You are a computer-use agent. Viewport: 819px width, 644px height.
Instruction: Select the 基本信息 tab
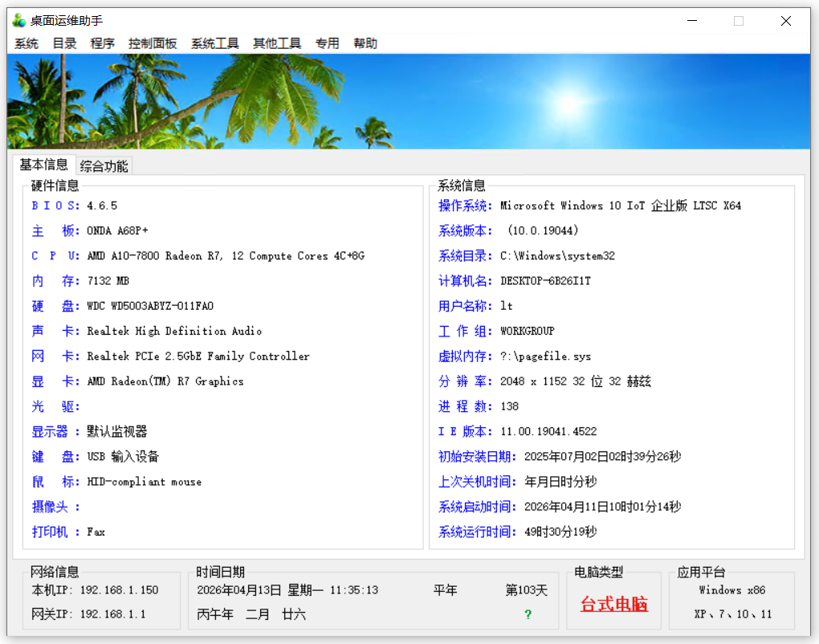tap(44, 165)
